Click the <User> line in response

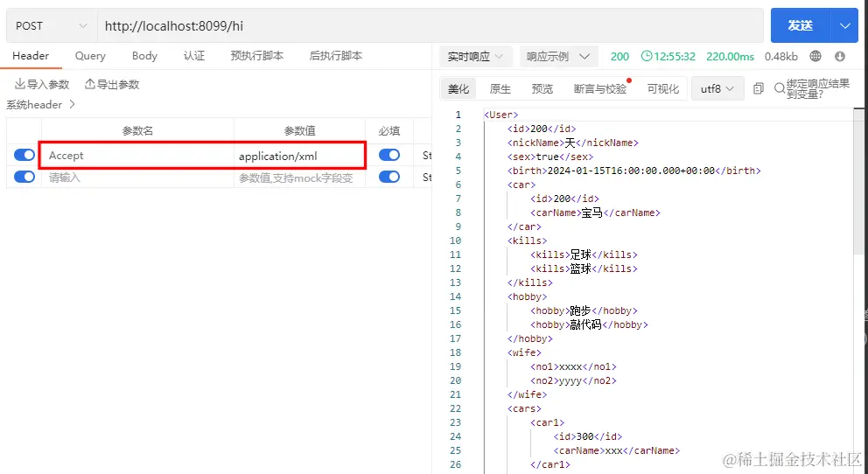coord(501,115)
